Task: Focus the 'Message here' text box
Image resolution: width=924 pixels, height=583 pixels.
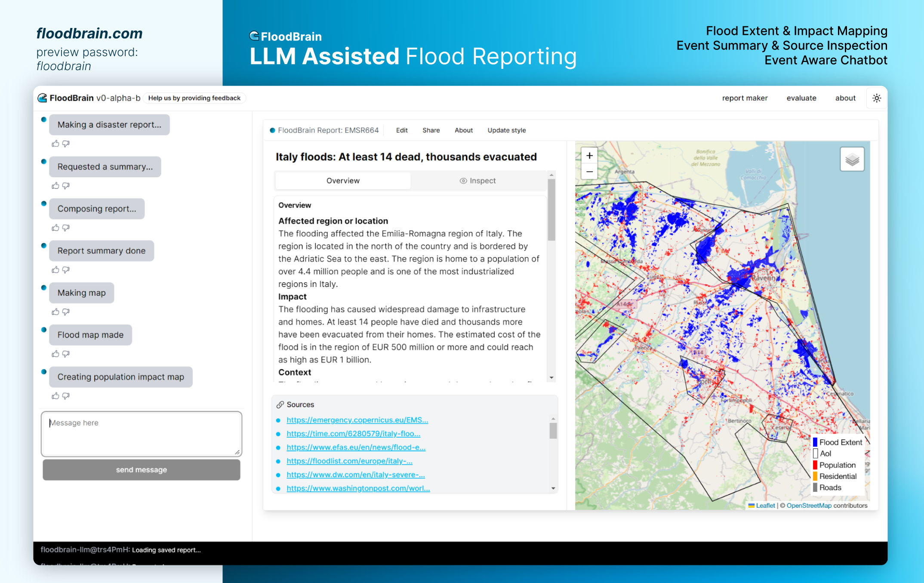Action: (x=141, y=434)
